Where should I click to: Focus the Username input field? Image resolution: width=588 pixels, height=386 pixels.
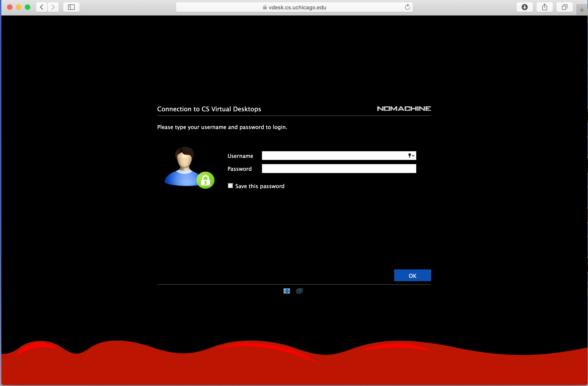334,156
